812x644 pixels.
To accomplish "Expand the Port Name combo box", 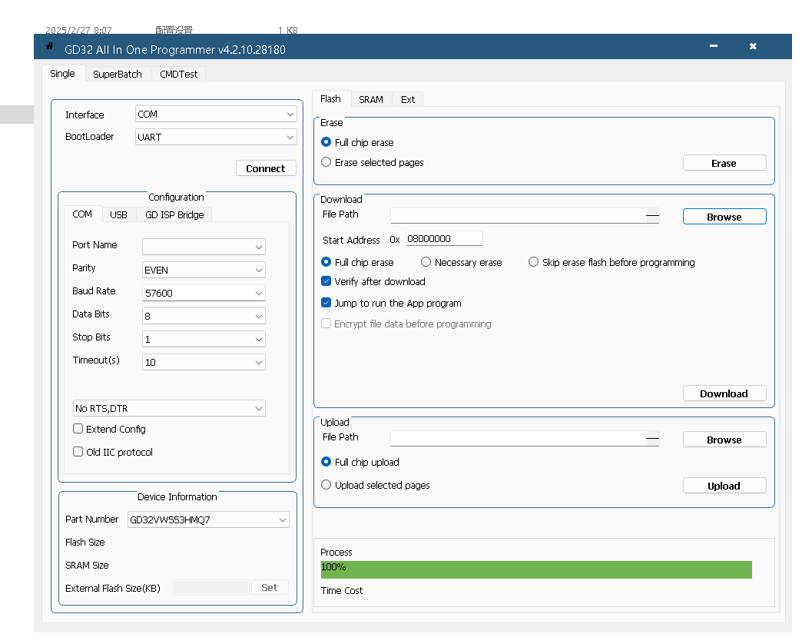I will pos(204,247).
